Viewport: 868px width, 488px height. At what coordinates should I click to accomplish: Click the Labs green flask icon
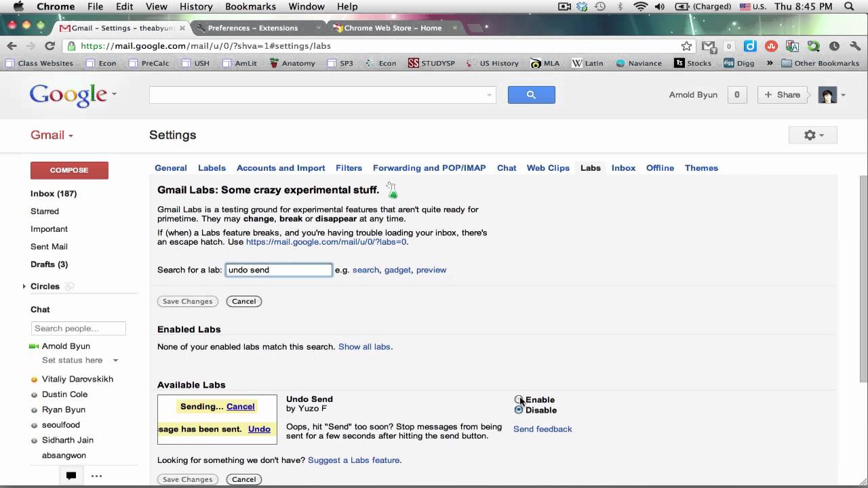(x=392, y=190)
